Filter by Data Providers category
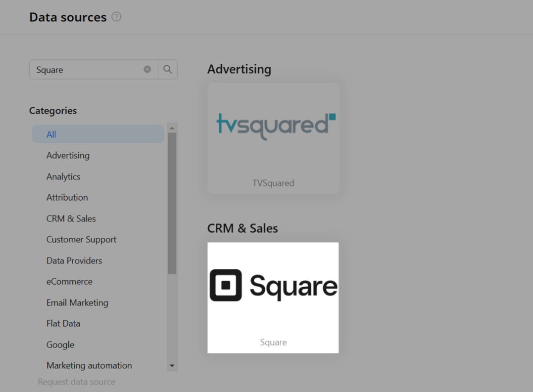Image resolution: width=533 pixels, height=392 pixels. 74,261
